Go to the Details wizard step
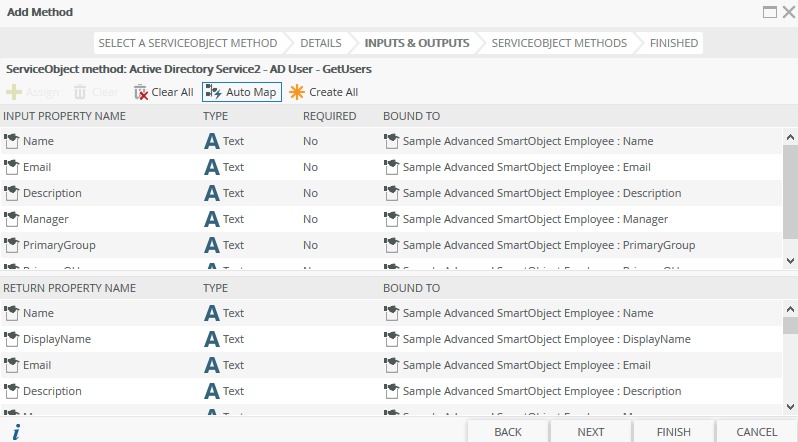The width and height of the screenshot is (798, 442). (321, 43)
